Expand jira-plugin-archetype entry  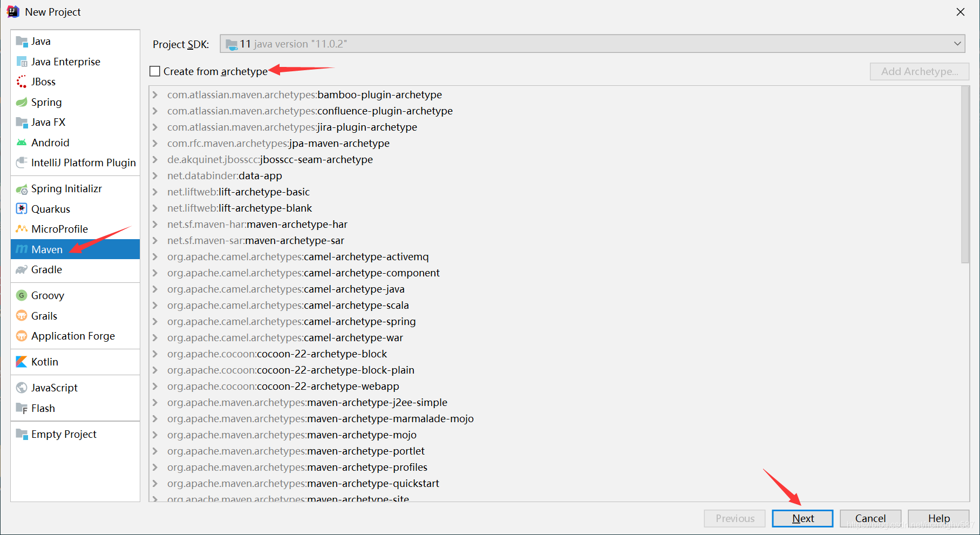[155, 127]
